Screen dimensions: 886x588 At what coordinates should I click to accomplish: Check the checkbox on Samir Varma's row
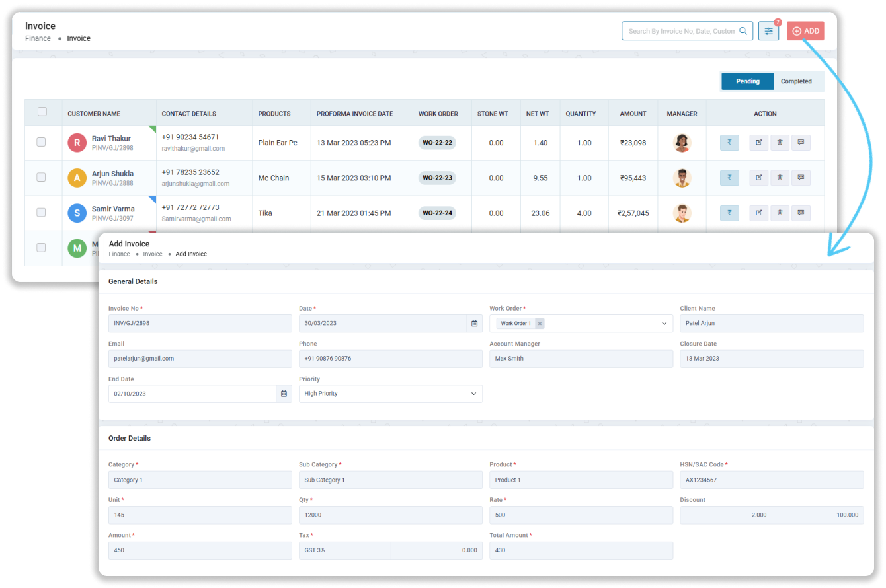(x=44, y=213)
